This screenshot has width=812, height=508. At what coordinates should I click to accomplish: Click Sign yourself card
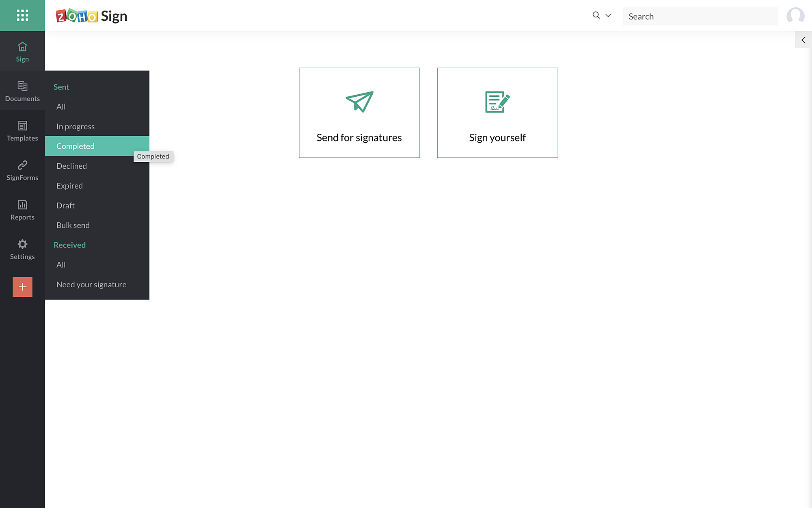click(x=497, y=113)
